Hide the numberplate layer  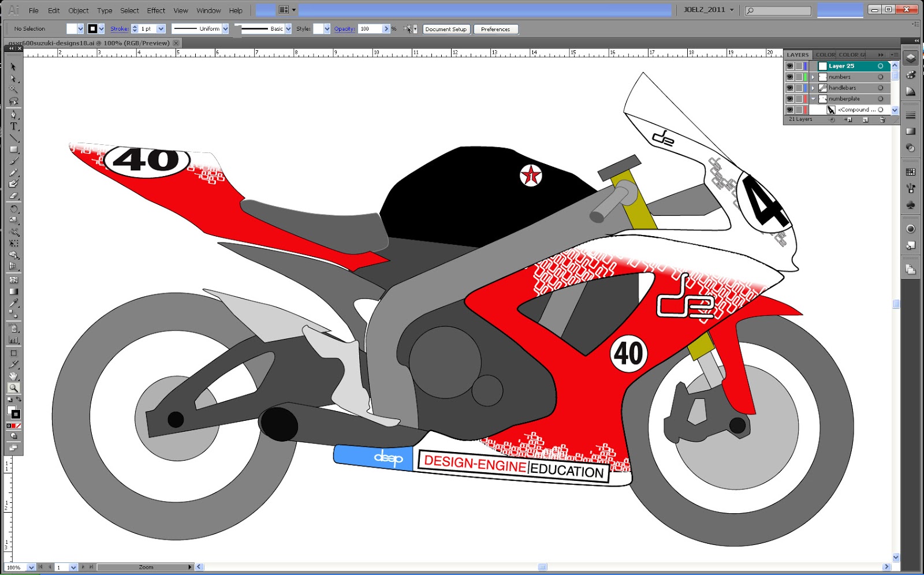click(789, 99)
